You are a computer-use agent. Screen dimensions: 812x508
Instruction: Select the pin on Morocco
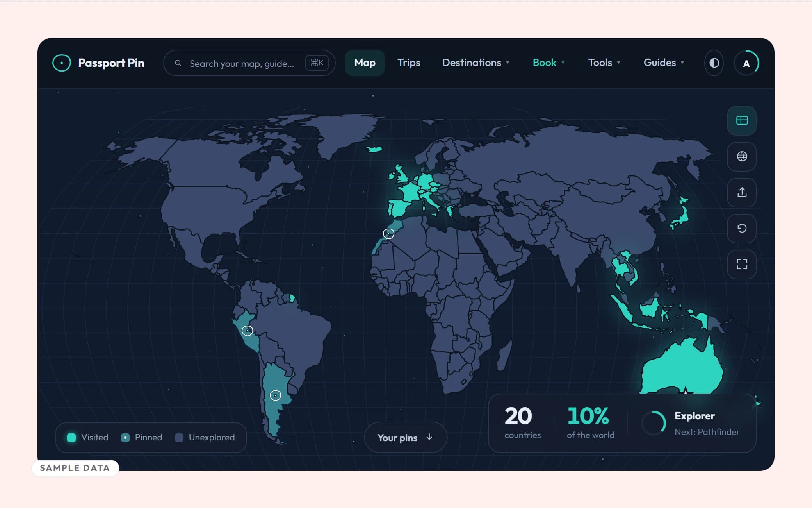[388, 234]
